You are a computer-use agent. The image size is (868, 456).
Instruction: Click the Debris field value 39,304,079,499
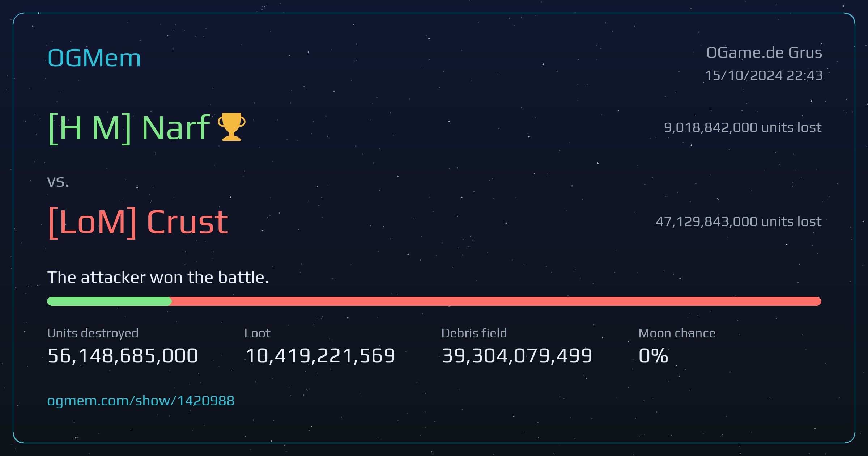[517, 355]
